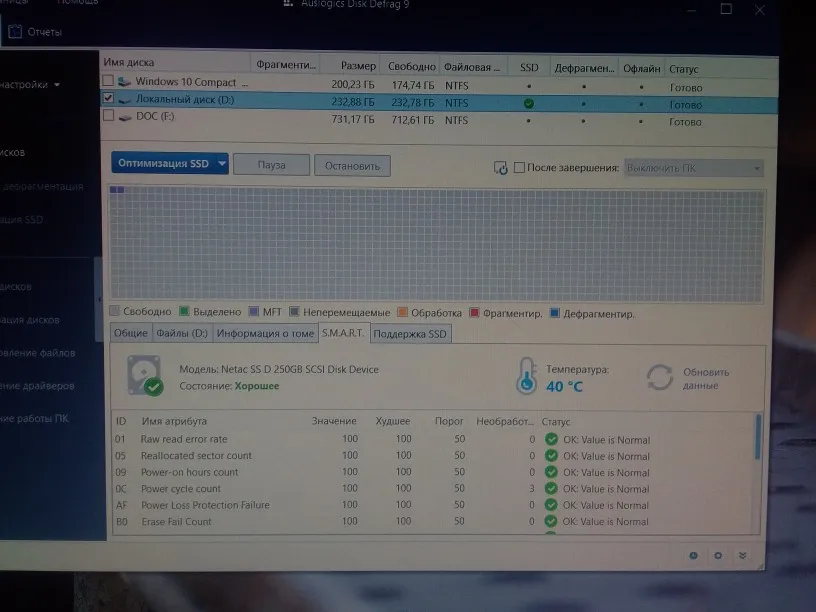Click the thermometer temperature icon
Screen dimensions: 816x612
click(x=527, y=376)
